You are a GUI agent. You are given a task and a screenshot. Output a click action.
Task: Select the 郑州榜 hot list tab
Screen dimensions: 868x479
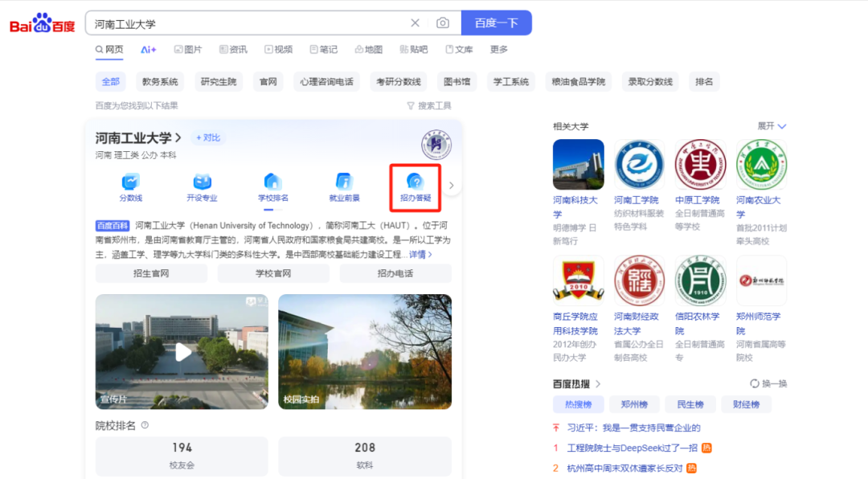click(x=633, y=404)
